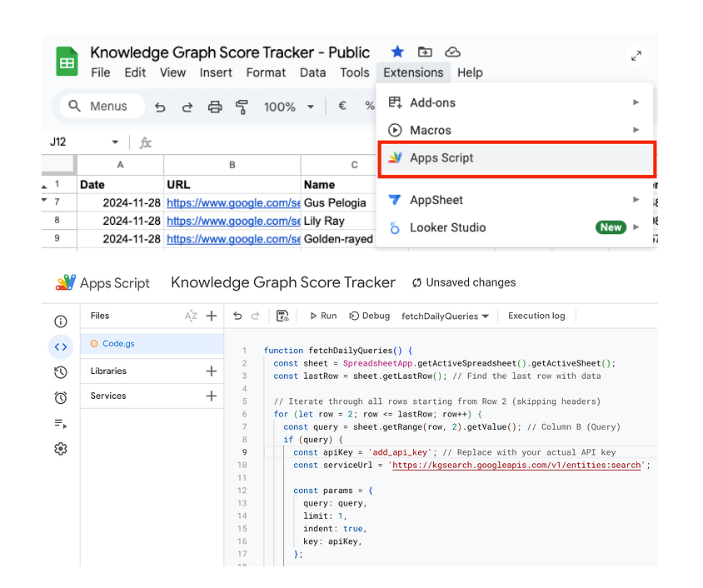Add a service with plus icon
Image resolution: width=703 pixels, height=588 pixels.
pos(212,396)
